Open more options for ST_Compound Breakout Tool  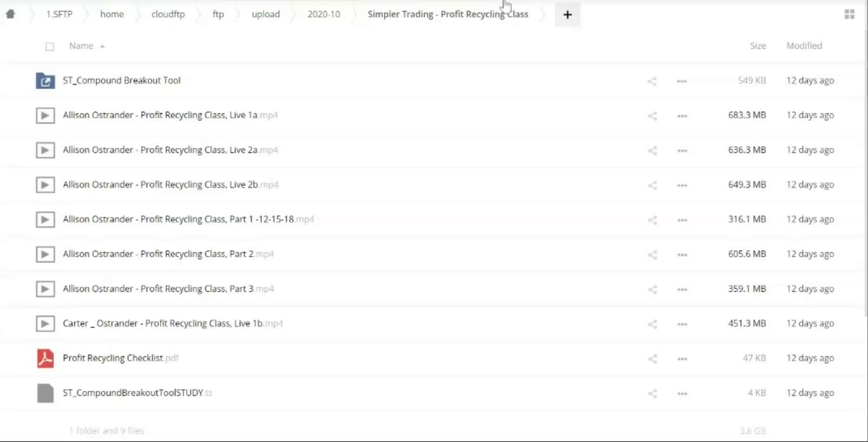682,81
